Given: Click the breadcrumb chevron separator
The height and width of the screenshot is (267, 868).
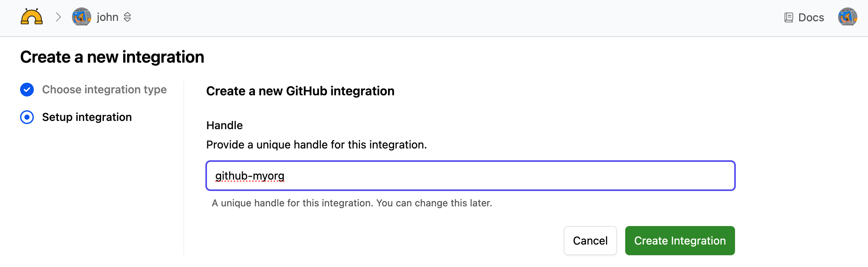Looking at the screenshot, I should (58, 17).
